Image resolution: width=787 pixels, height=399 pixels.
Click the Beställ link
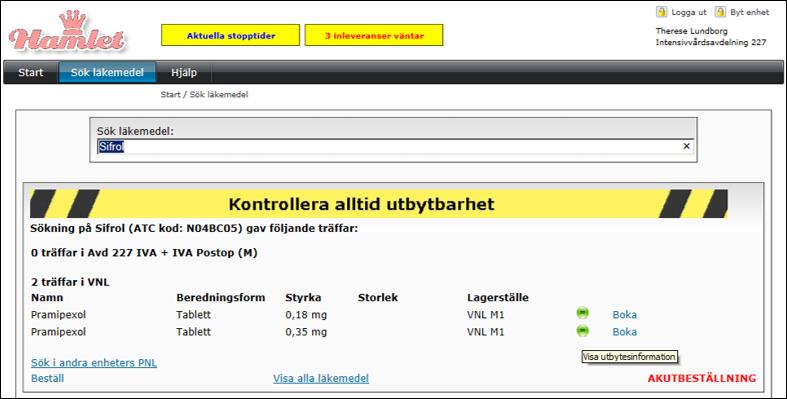[47, 378]
